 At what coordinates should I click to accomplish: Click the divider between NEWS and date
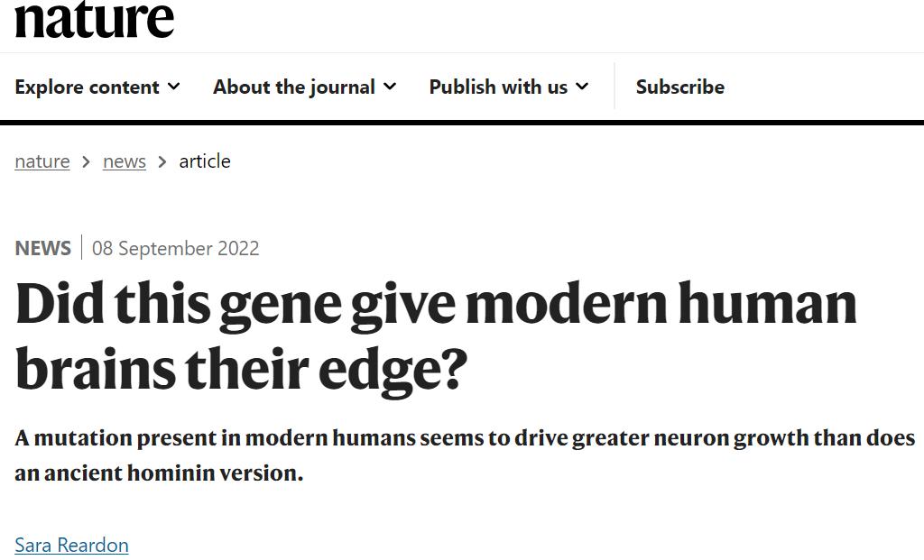click(x=81, y=248)
